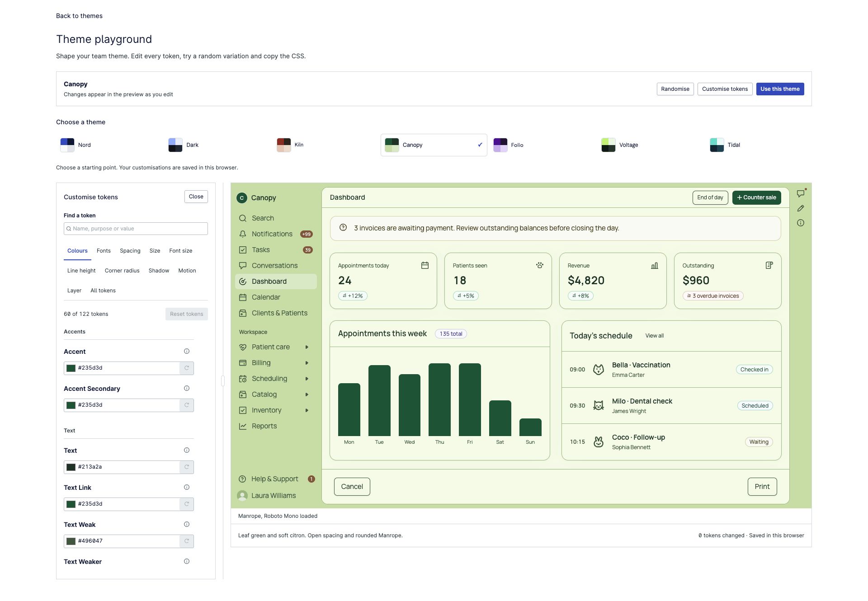Click the question mark icon in invoices alert
This screenshot has height=601, width=868.
343,228
